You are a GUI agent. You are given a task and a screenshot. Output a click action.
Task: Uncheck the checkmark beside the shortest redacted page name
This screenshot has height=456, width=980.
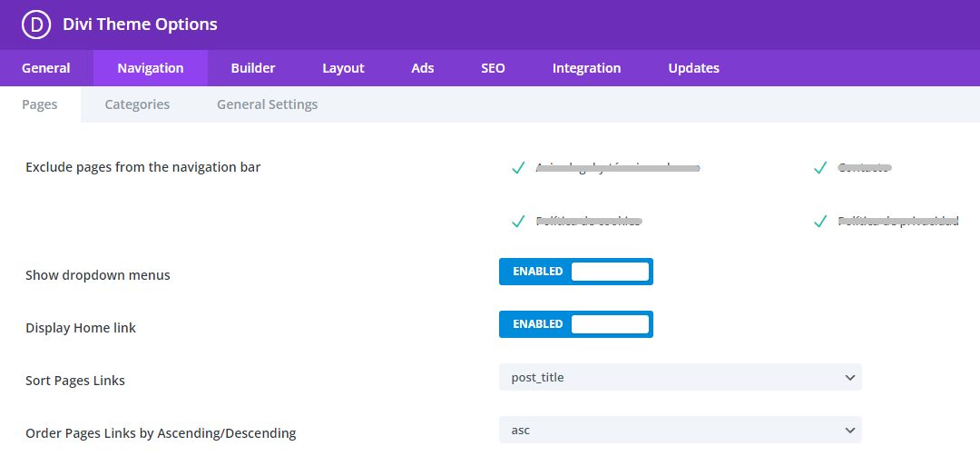click(820, 168)
